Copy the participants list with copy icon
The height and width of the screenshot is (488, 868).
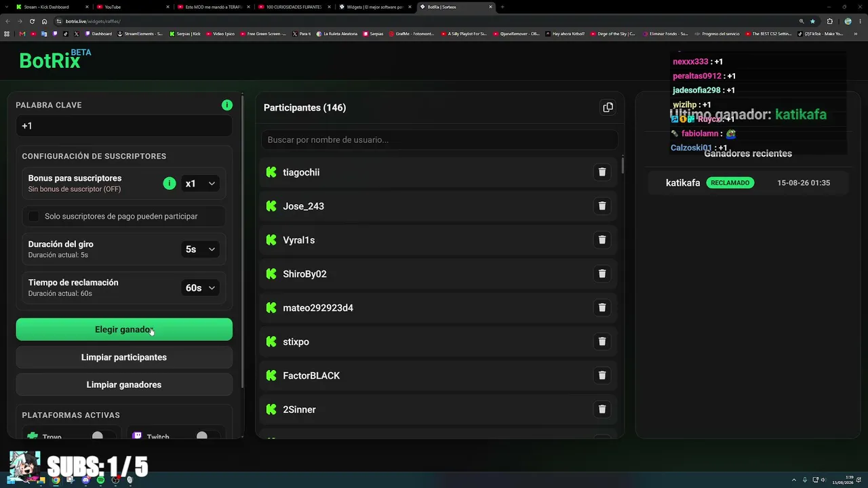point(608,107)
